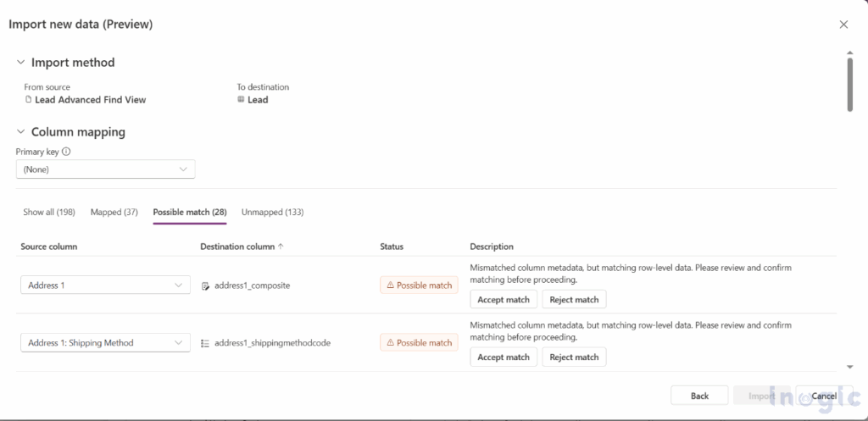
Task: Click the Lead table destination icon
Action: pyautogui.click(x=241, y=100)
